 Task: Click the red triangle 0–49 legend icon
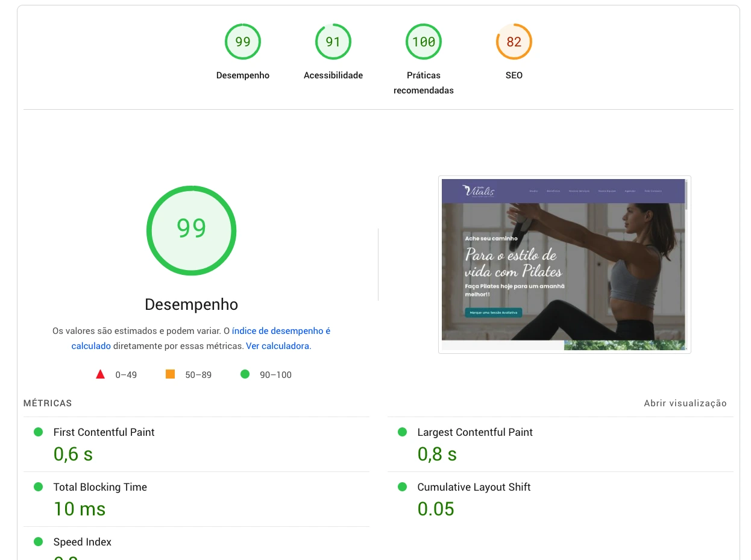tap(101, 374)
